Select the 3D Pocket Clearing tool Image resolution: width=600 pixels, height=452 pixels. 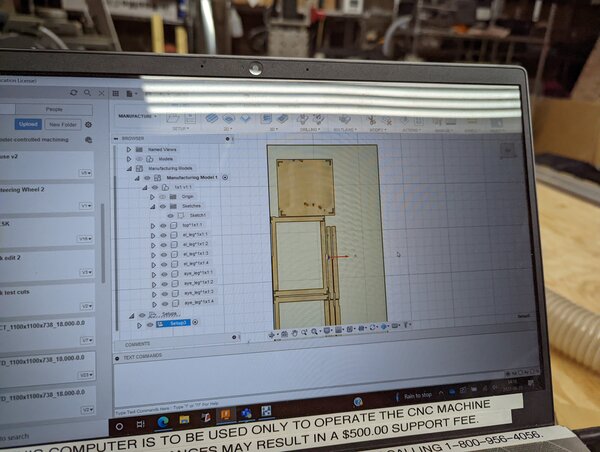click(x=282, y=119)
